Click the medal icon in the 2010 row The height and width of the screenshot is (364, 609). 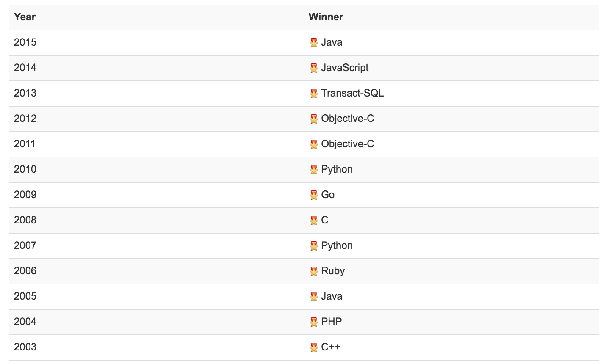click(x=313, y=170)
